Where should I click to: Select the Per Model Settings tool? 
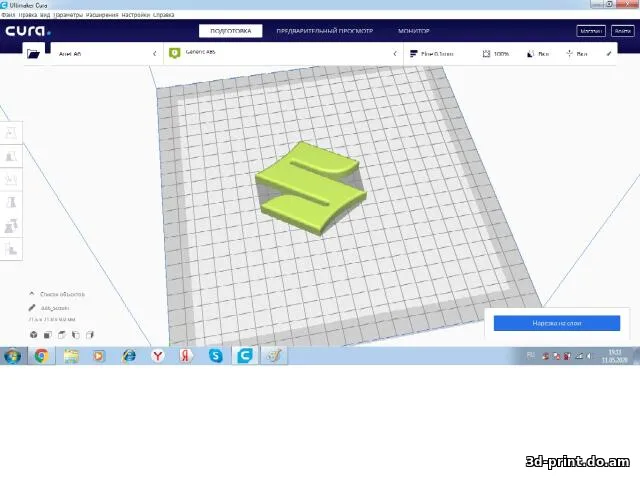pos(11,226)
